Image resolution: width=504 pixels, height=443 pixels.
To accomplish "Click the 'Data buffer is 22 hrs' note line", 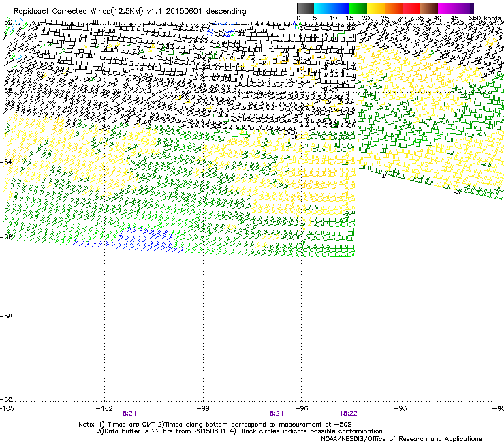I will tap(240, 431).
